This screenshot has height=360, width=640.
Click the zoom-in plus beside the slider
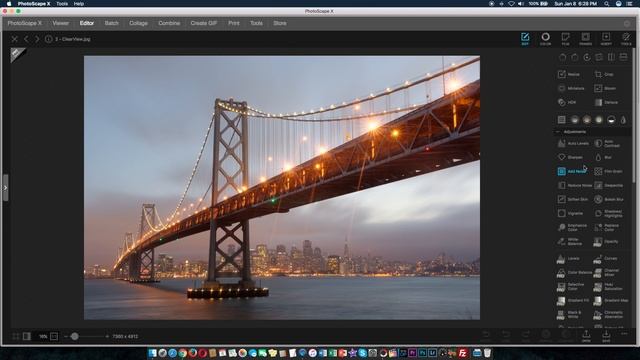pyautogui.click(x=107, y=336)
